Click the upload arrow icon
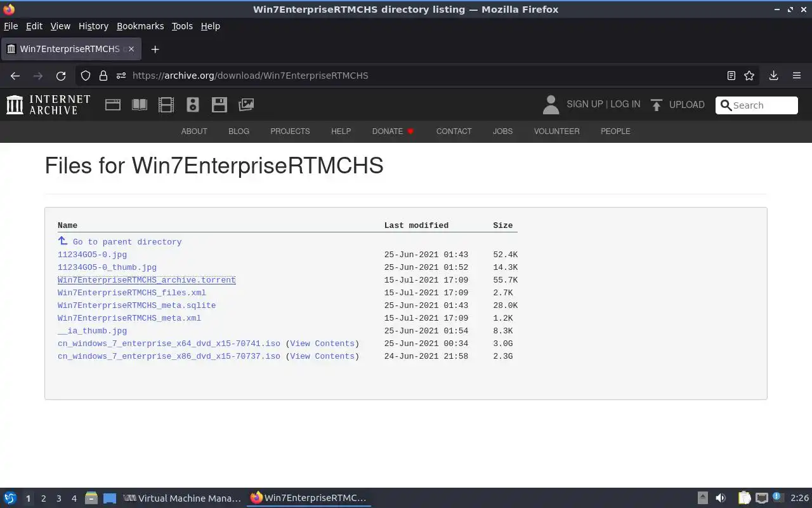The image size is (812, 508). click(657, 105)
